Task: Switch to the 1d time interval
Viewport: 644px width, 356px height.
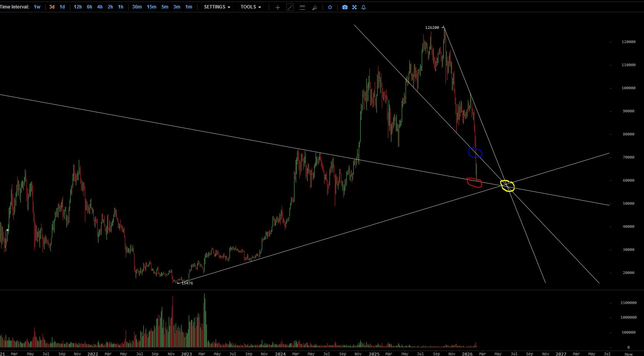Action: pos(62,7)
